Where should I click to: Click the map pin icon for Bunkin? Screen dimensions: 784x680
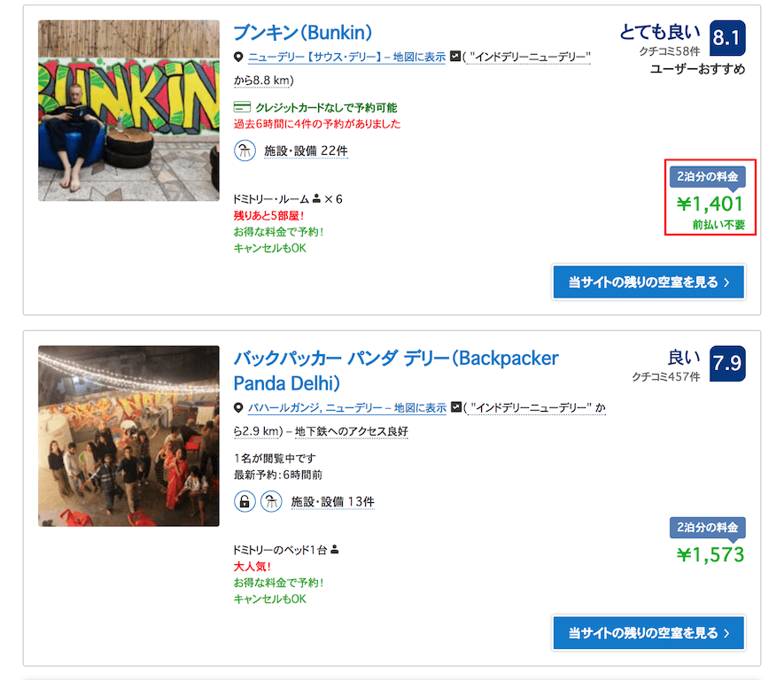coord(238,57)
